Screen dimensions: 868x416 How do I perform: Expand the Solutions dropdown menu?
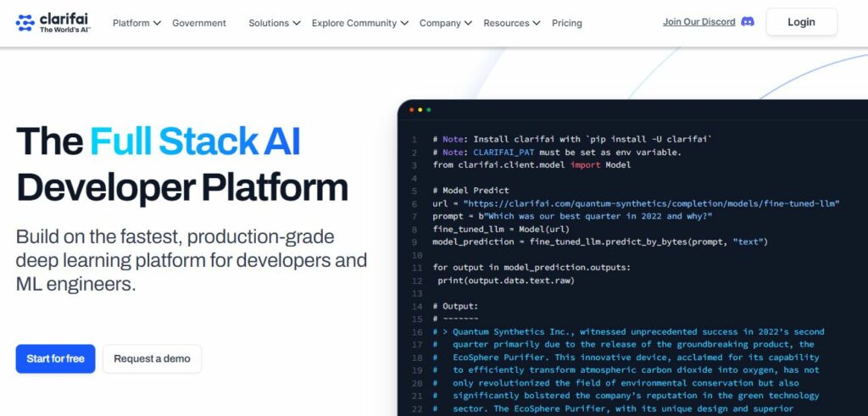275,23
